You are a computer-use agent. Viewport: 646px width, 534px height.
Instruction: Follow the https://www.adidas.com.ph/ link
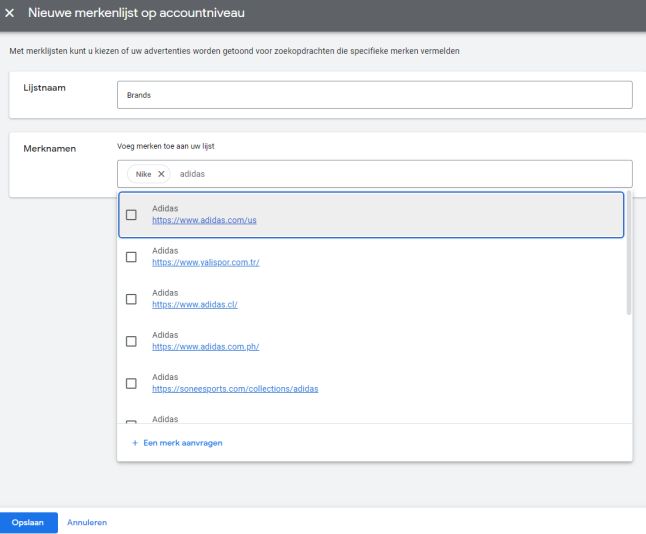point(205,346)
